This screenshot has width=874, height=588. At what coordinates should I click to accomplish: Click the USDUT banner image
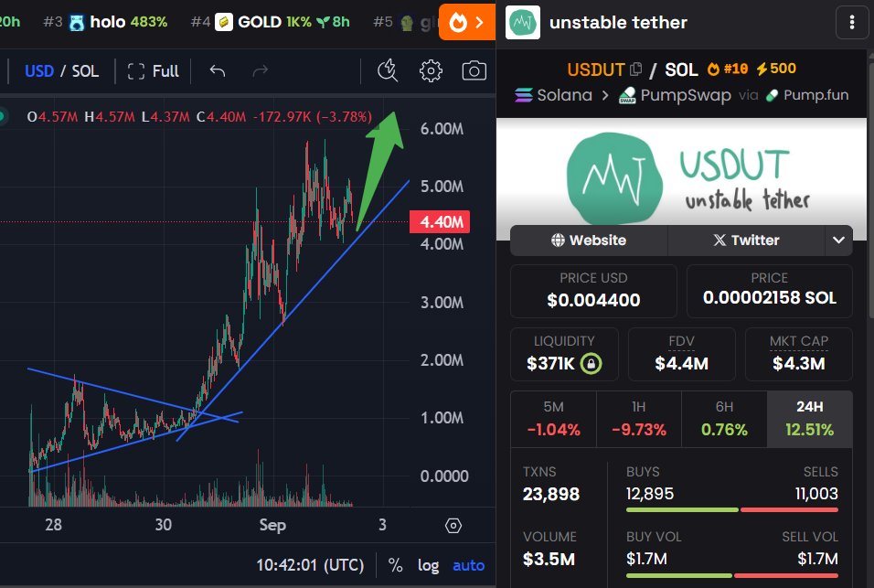(x=681, y=178)
